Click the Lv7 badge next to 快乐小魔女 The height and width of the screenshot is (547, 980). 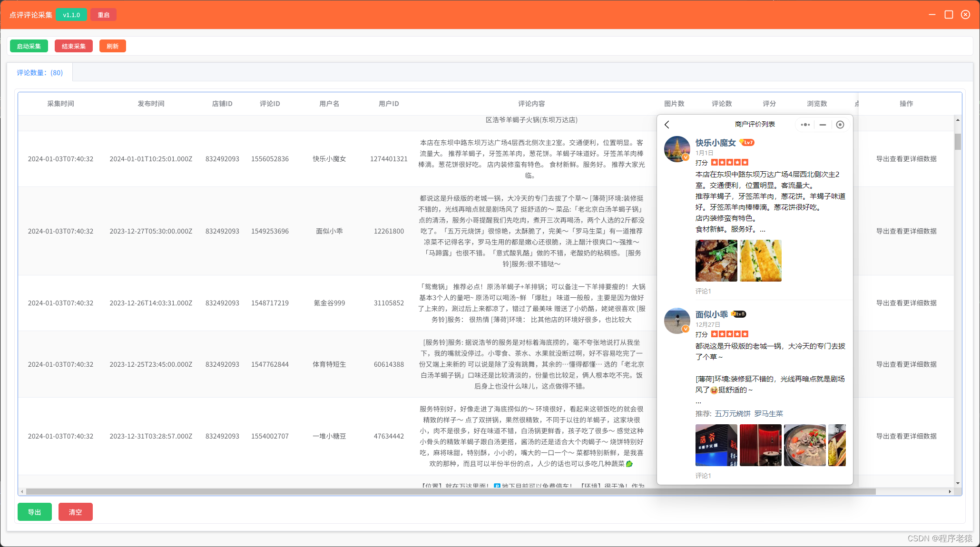click(x=747, y=143)
